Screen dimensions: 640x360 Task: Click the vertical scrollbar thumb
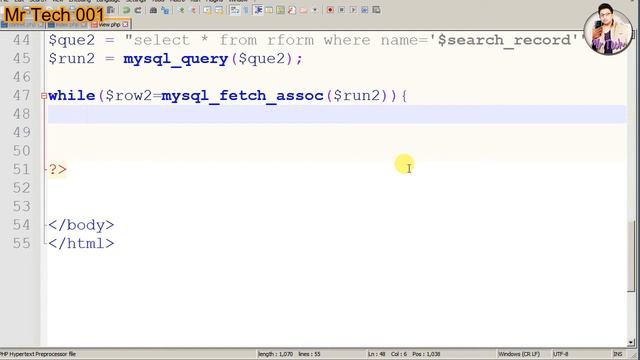631,256
